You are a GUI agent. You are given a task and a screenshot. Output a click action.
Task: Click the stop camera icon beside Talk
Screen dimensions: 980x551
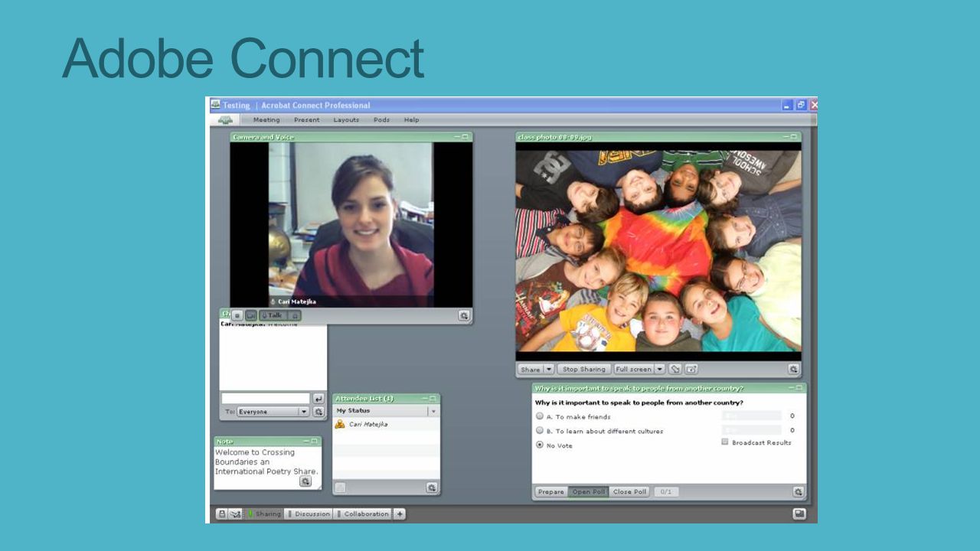[237, 315]
